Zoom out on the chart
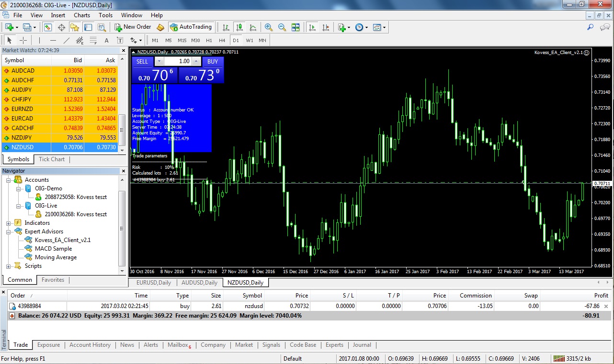 click(x=282, y=27)
